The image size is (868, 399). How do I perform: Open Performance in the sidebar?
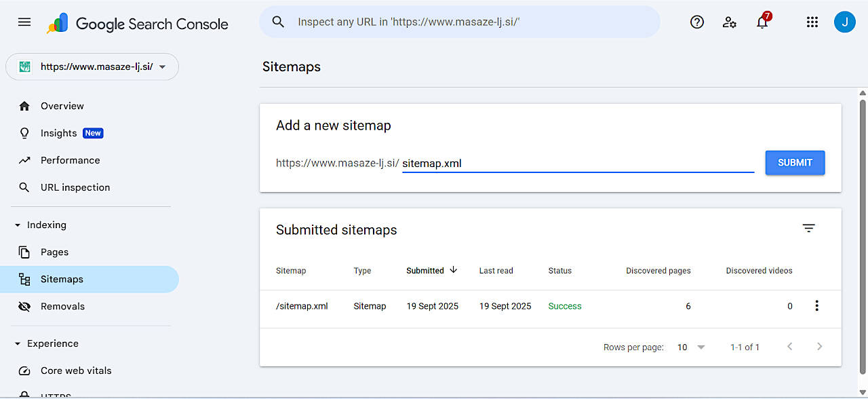pos(70,160)
